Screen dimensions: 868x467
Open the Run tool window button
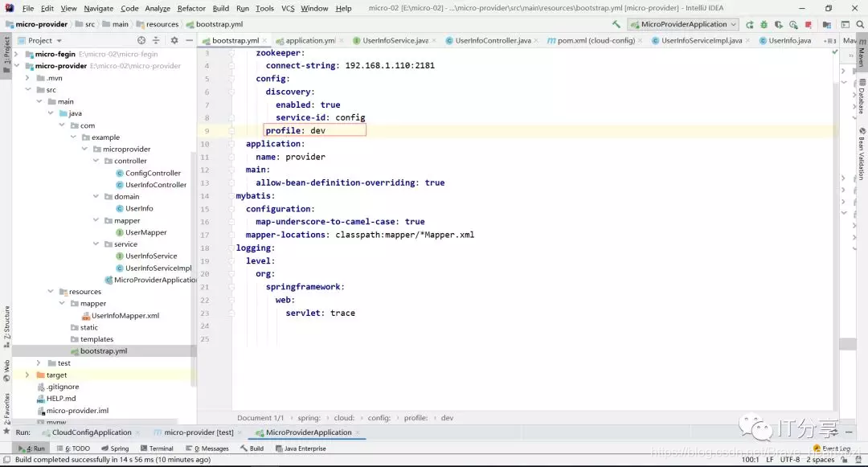tap(31, 449)
